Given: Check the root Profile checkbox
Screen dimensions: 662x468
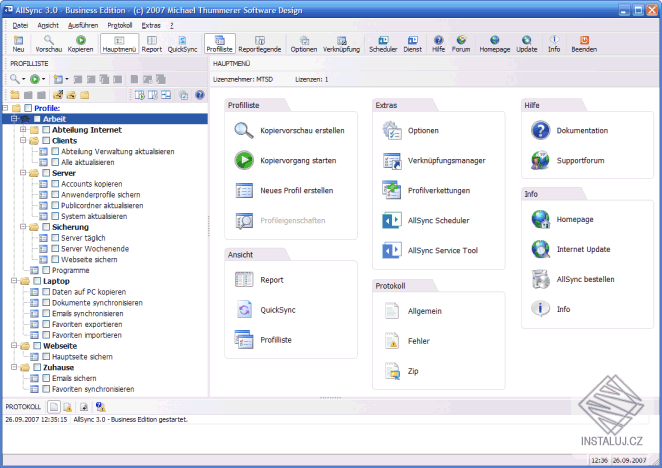Looking at the screenshot, I should (28, 108).
